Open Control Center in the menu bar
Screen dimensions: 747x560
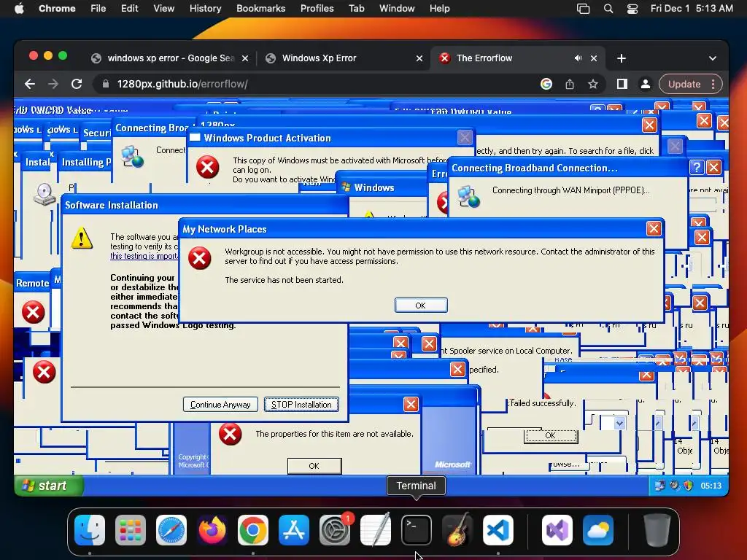(632, 9)
